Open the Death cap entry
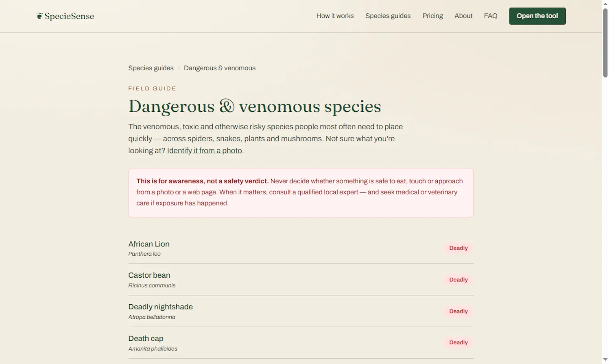 tap(301, 343)
